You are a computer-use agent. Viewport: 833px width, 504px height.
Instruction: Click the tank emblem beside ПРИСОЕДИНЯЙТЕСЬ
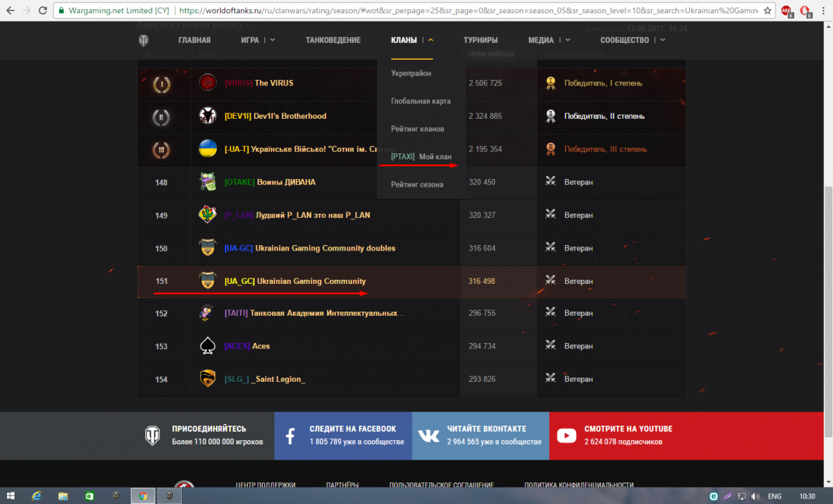(x=153, y=435)
